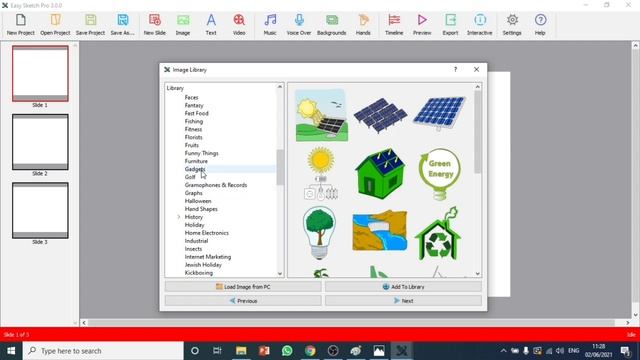Open Settings gear in toolbar

click(x=512, y=24)
